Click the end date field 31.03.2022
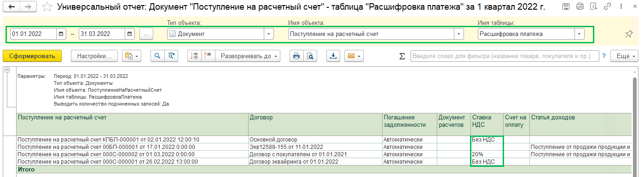This screenshot has height=177, width=644. pyautogui.click(x=102, y=34)
